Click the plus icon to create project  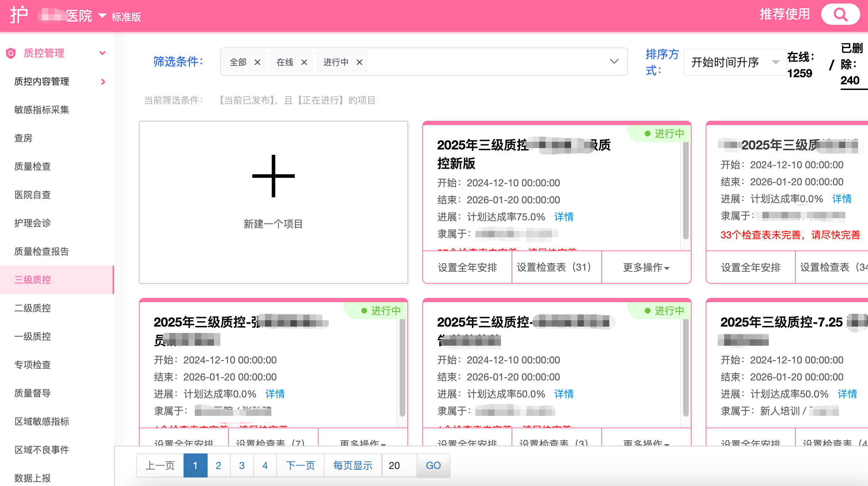pos(273,176)
